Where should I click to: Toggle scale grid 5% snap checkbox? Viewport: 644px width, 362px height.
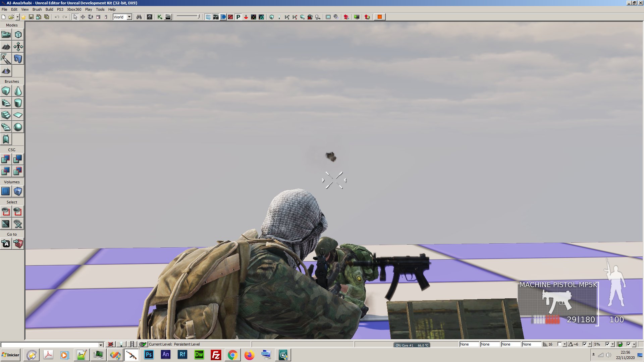[x=607, y=344]
